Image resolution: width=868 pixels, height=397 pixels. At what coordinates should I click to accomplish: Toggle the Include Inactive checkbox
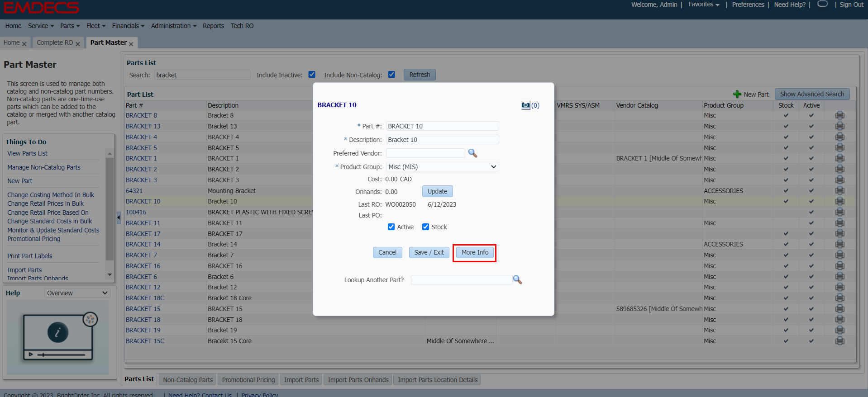click(x=312, y=75)
